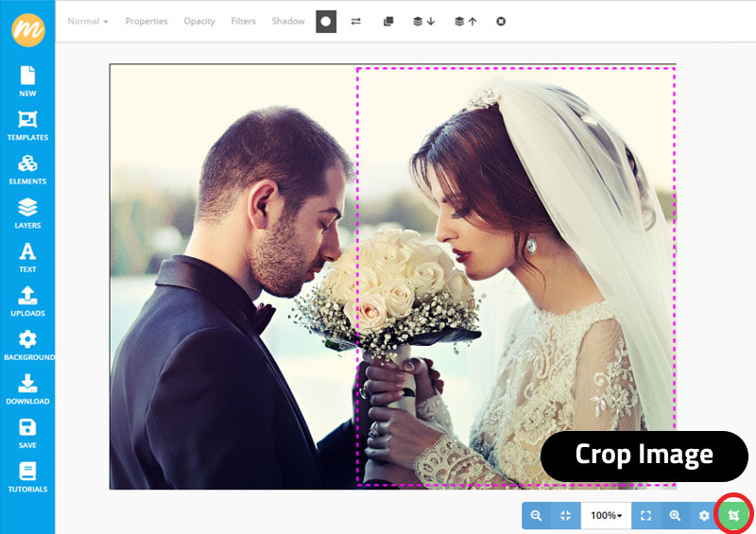Open the Elements panel

click(x=27, y=169)
